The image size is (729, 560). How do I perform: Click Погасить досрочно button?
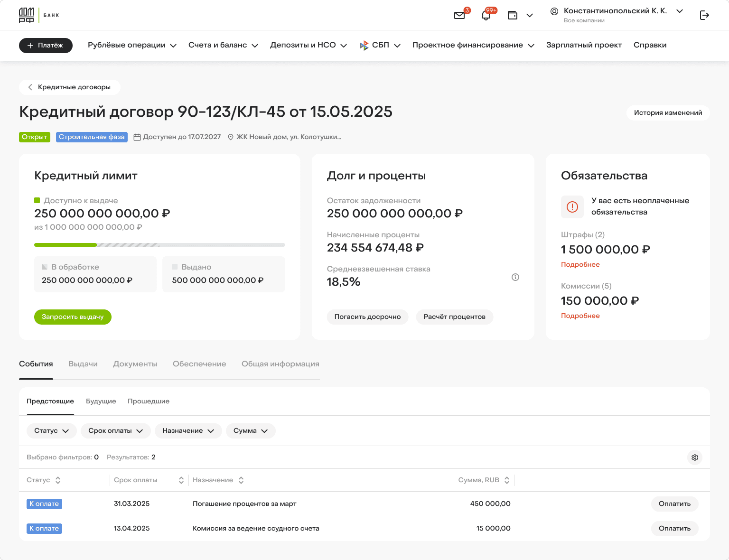(368, 317)
